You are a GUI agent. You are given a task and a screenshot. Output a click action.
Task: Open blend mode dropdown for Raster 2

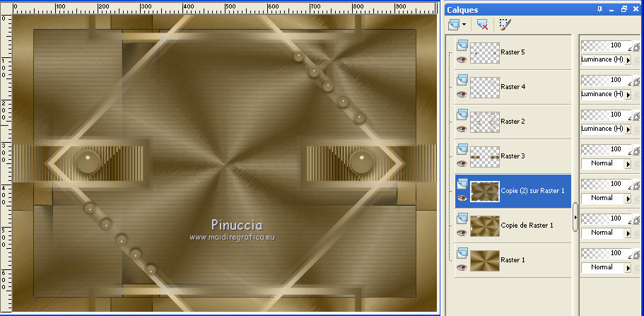coord(628,129)
